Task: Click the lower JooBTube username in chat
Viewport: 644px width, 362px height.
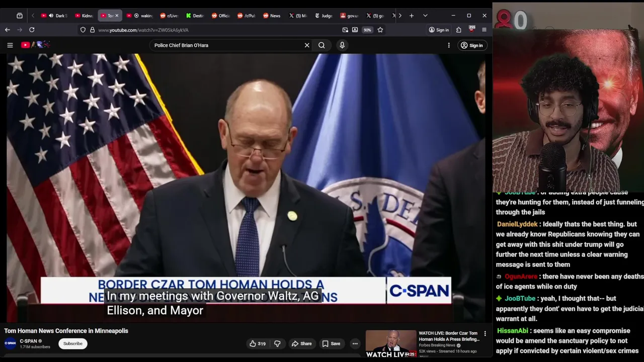Action: click(520, 299)
